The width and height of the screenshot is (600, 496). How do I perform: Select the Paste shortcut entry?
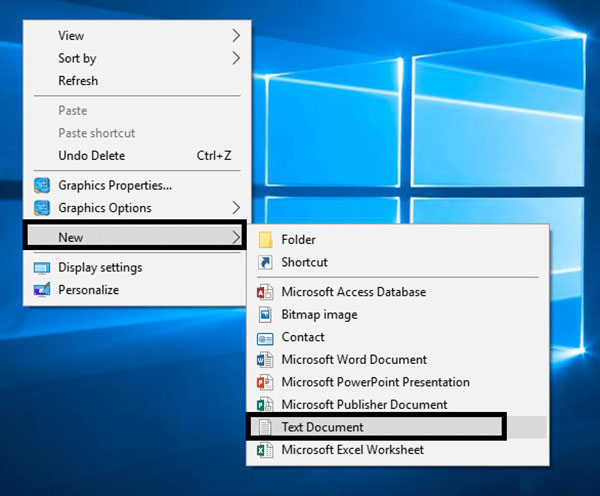[137, 133]
